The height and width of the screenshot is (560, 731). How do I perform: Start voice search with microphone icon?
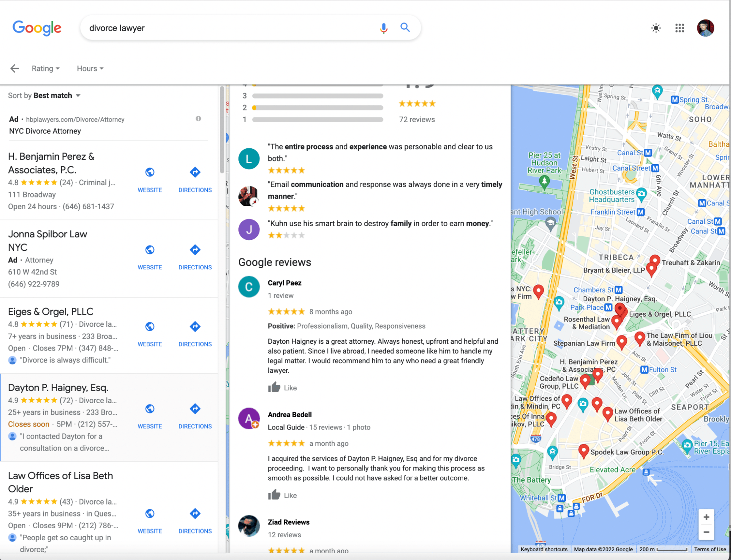384,28
